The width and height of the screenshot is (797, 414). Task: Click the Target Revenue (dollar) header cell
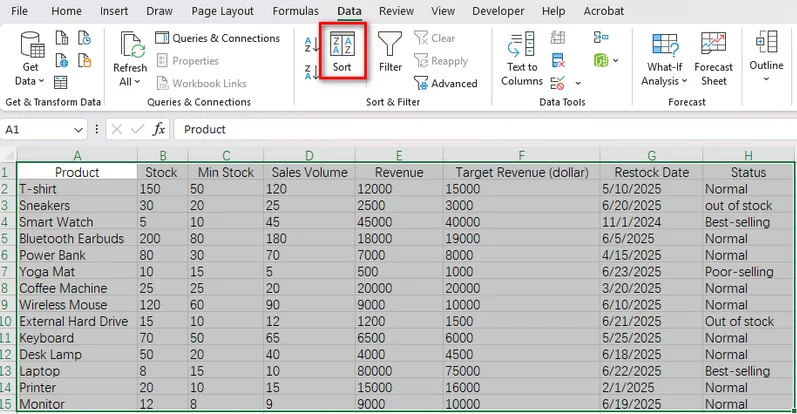click(x=522, y=172)
